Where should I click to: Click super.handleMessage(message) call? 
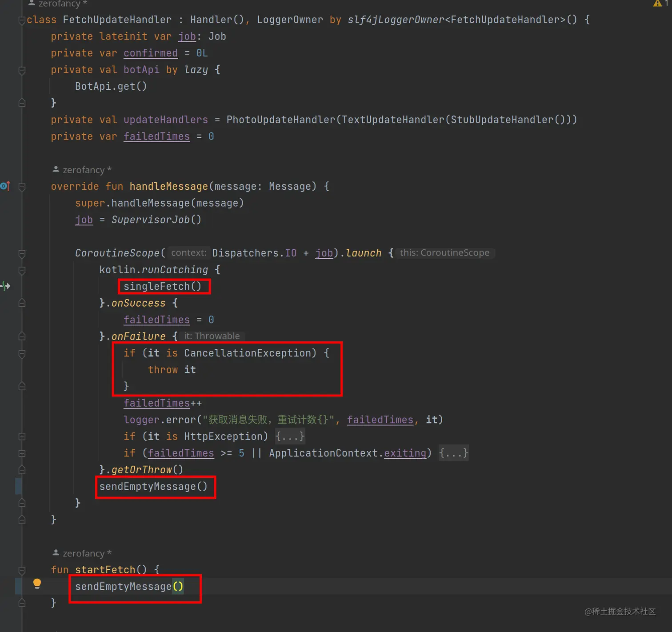(159, 203)
